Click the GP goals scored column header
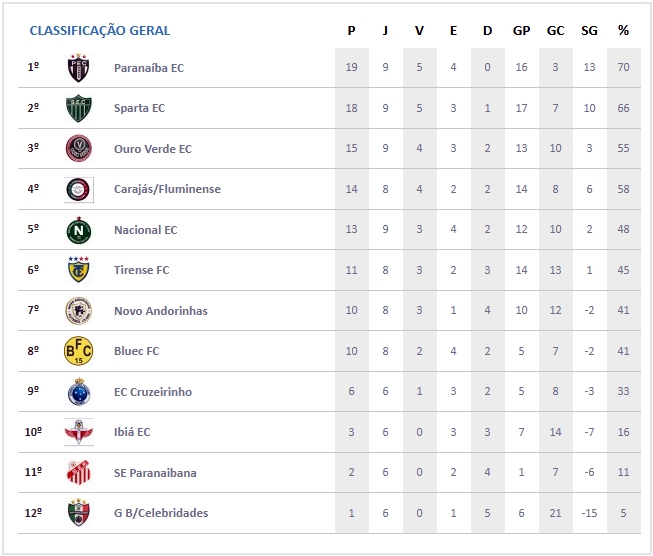 coord(521,31)
